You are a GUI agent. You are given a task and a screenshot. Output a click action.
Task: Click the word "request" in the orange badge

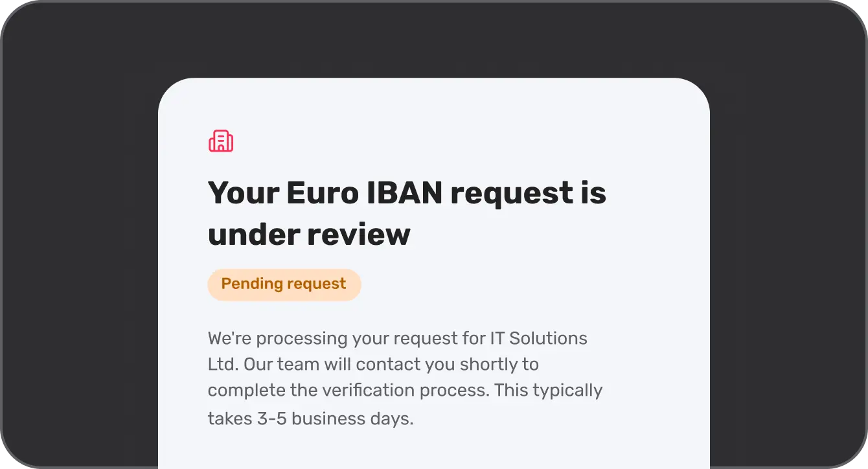pyautogui.click(x=317, y=284)
